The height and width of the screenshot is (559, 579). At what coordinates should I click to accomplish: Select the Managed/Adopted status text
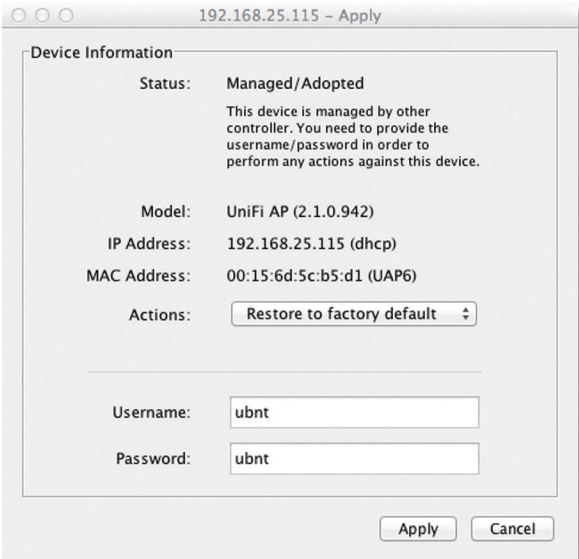coord(295,83)
